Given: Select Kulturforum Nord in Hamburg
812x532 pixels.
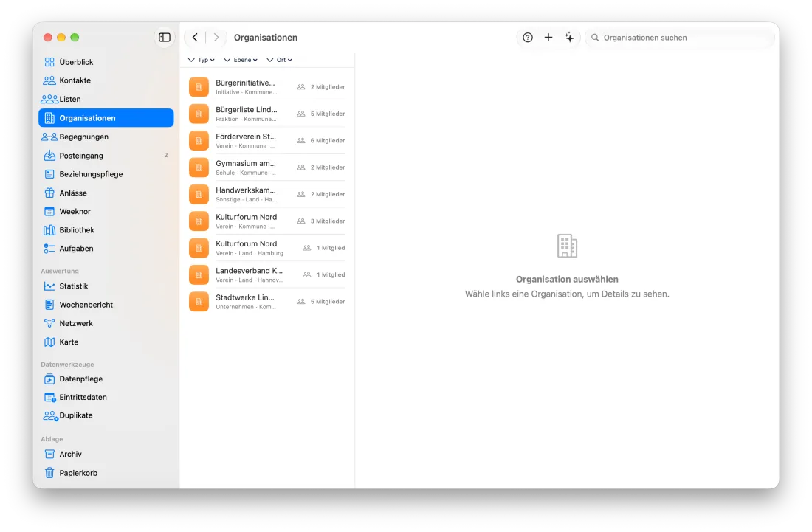Looking at the screenshot, I should (266, 249).
